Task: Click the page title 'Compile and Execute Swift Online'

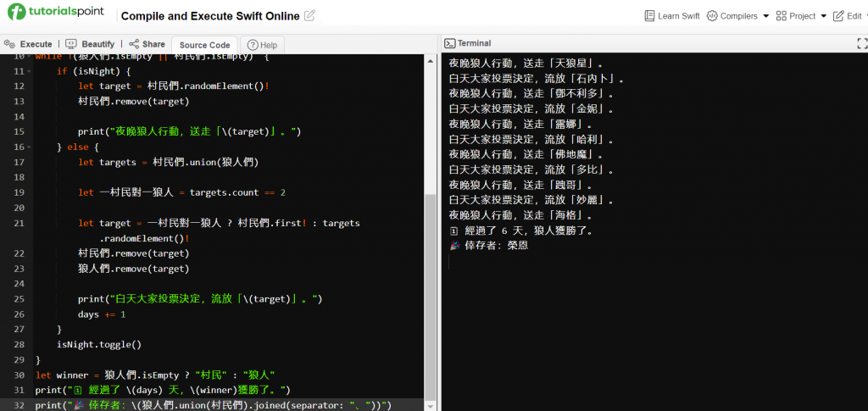Action: coord(210,16)
